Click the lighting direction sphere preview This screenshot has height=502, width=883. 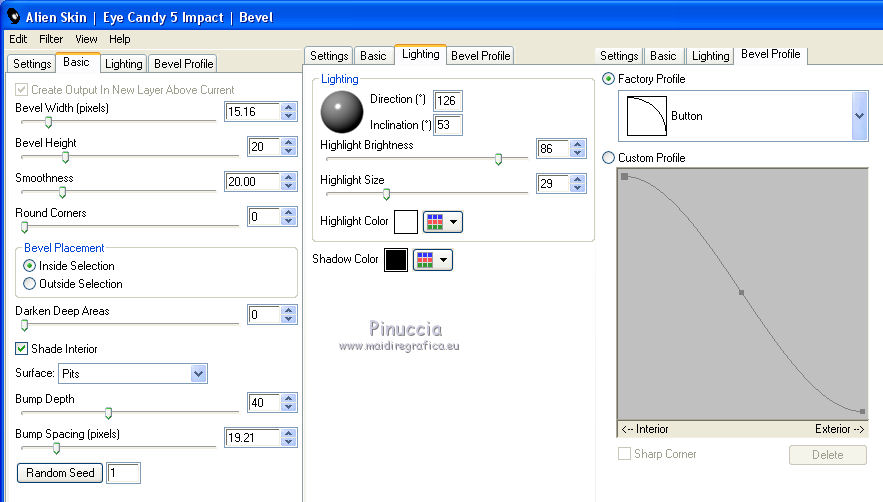point(342,112)
